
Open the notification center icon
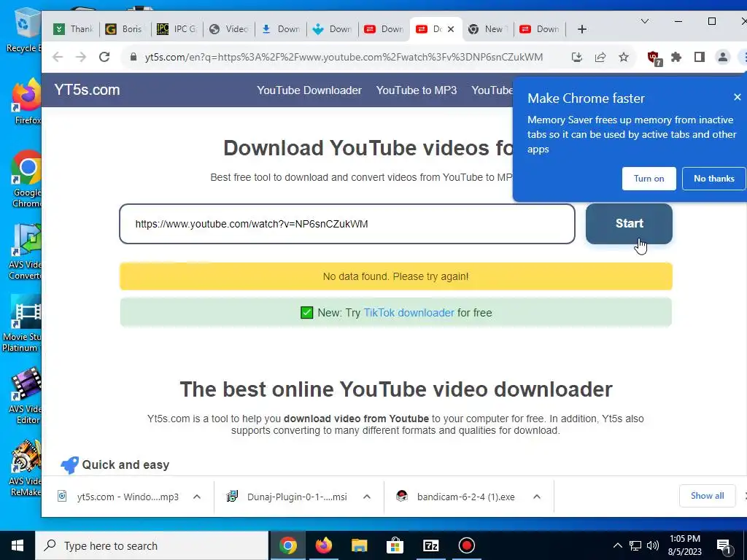[724, 546]
